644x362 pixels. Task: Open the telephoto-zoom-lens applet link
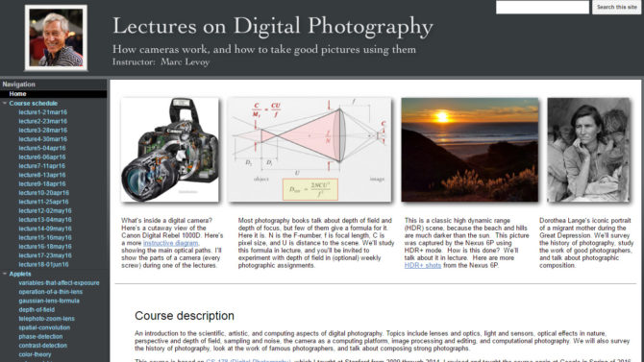(46, 319)
